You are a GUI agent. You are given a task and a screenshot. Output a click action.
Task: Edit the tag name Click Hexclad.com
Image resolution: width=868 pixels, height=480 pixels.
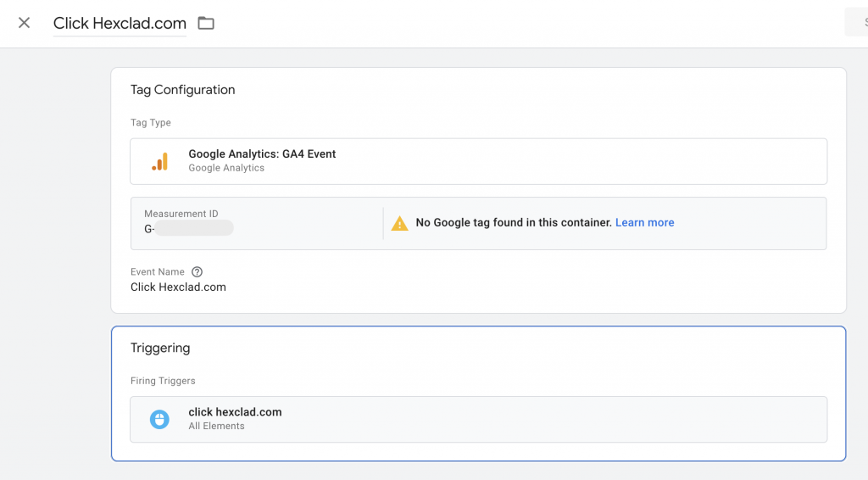click(120, 23)
